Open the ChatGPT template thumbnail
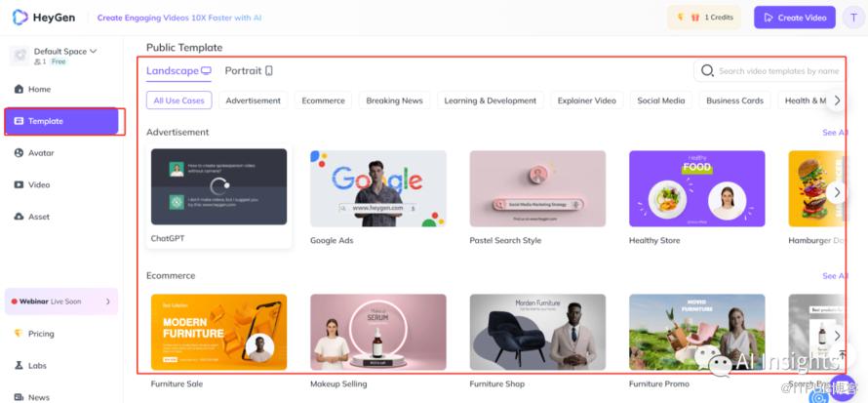Image resolution: width=868 pixels, height=403 pixels. [x=218, y=186]
